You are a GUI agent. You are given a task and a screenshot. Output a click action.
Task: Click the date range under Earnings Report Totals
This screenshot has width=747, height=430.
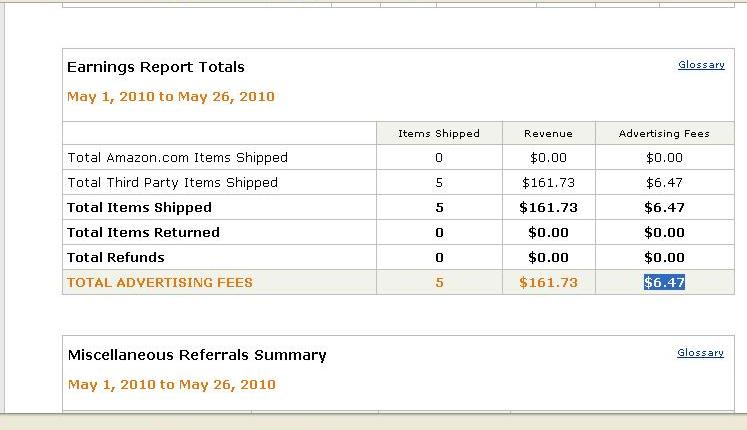click(170, 97)
